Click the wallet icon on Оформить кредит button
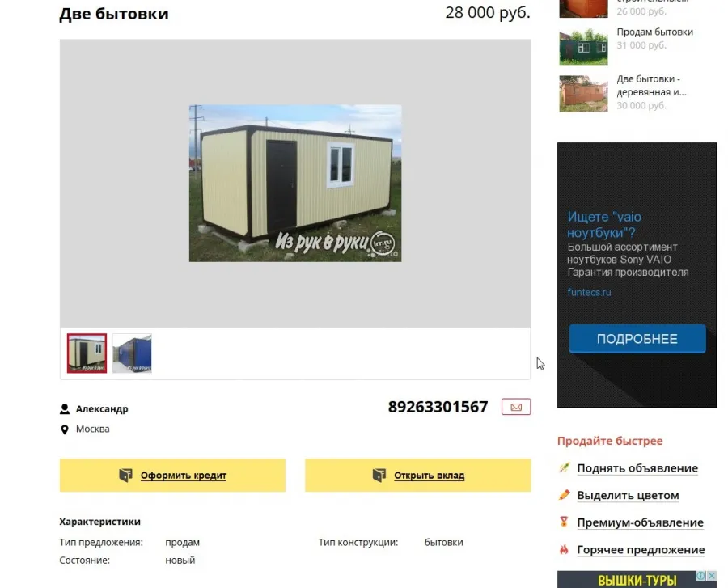 point(125,476)
